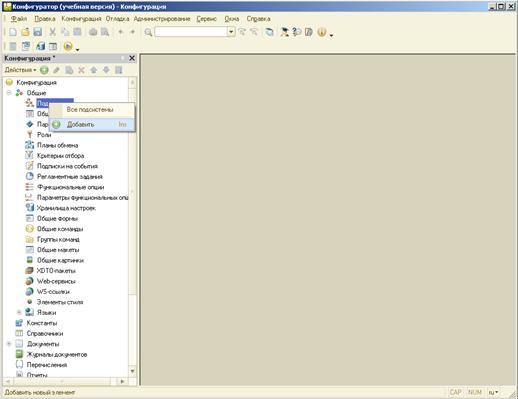
Task: Click the tree scrollbar down arrow
Action: point(132,371)
